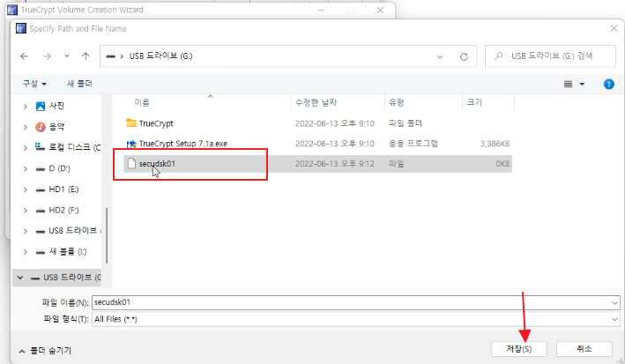Open the 파일 형식 All Files dropdown
The image size is (625, 364).
pos(356,319)
